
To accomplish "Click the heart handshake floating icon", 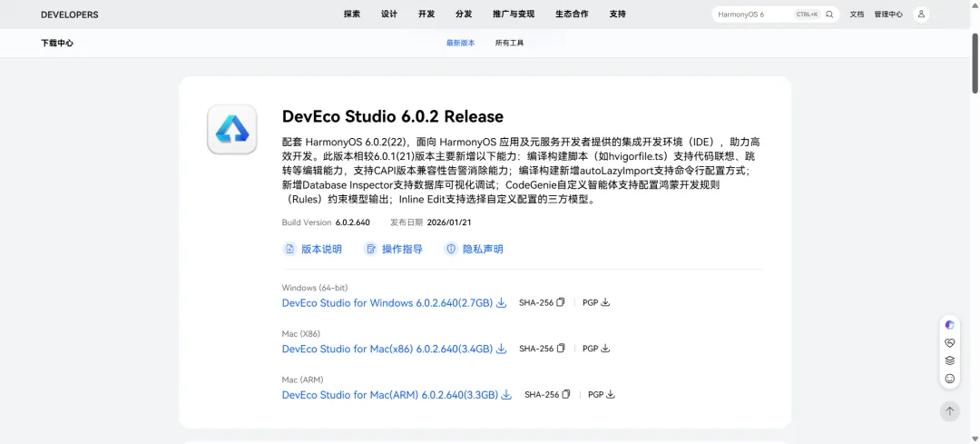I will (950, 342).
